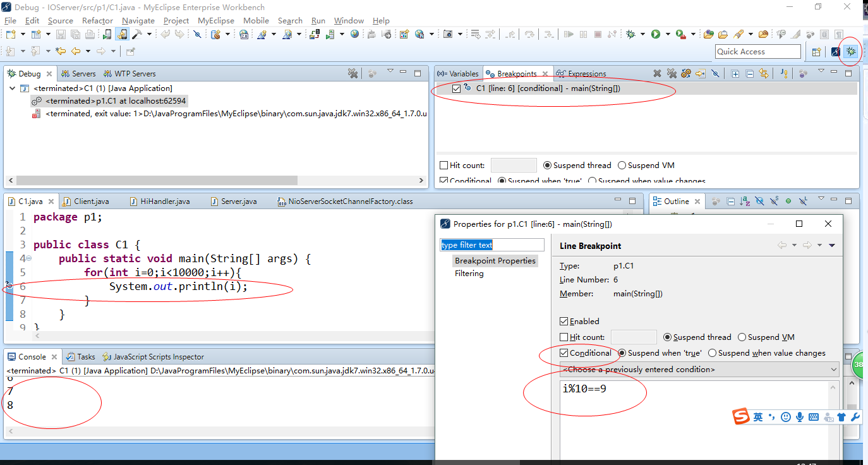
Task: Click the Back arrow navigation icon
Action: 76,51
